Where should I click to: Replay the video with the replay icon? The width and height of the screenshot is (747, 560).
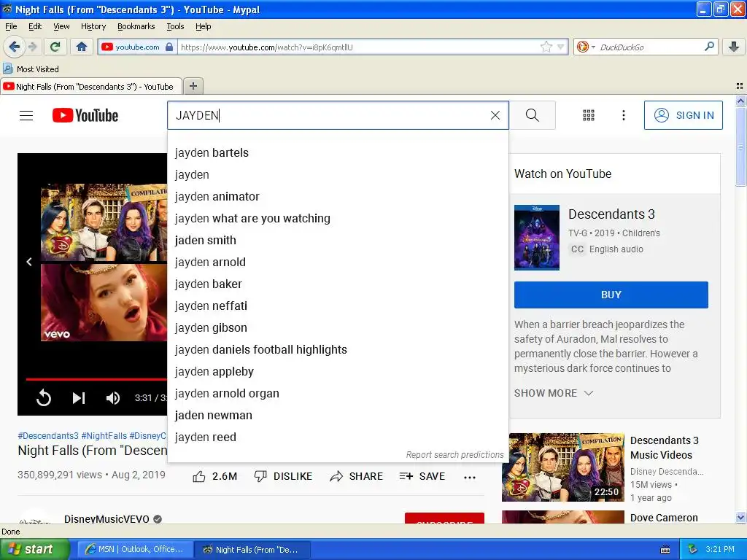coord(43,397)
